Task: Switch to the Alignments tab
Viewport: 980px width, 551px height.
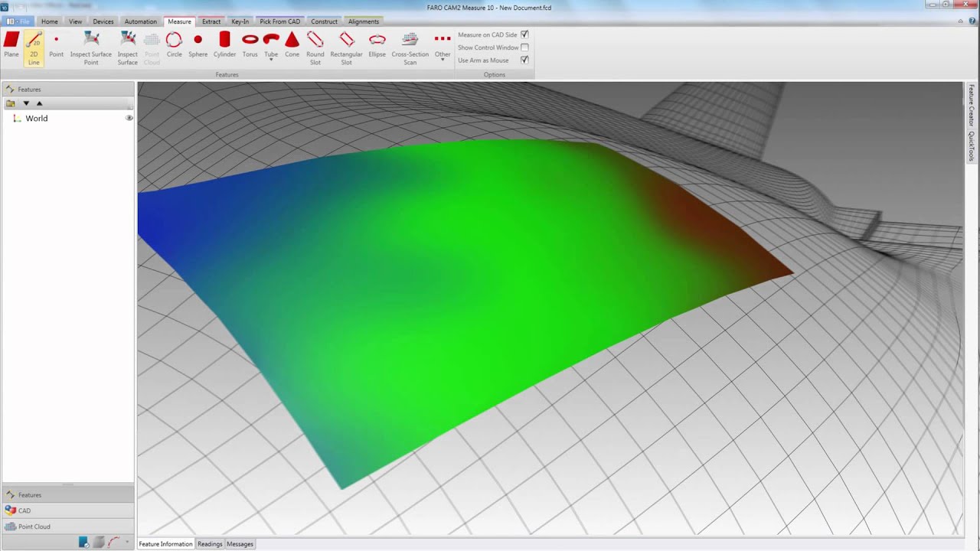Action: [x=364, y=21]
